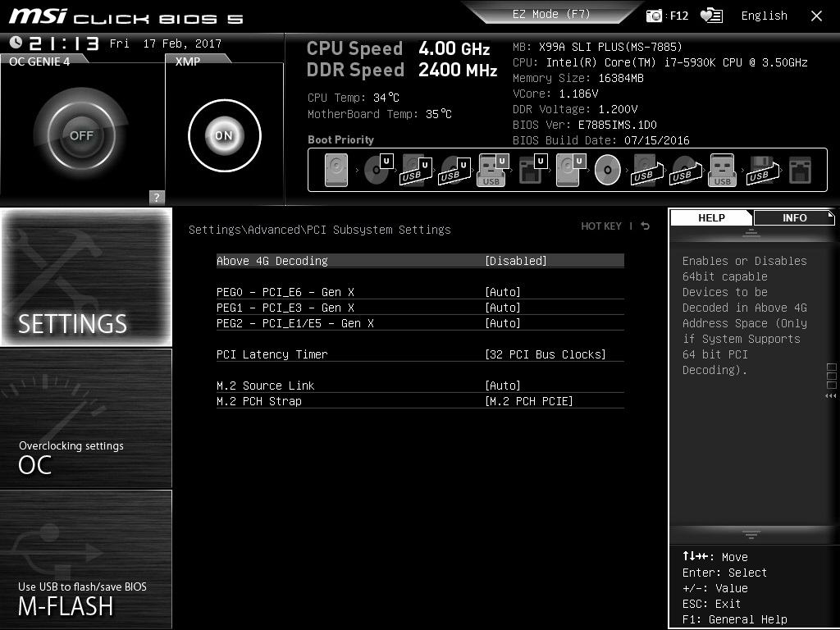Click 'MotherBoard Temp: 35℃' reading
Viewport: 840px width, 630px height.
pyautogui.click(x=380, y=114)
